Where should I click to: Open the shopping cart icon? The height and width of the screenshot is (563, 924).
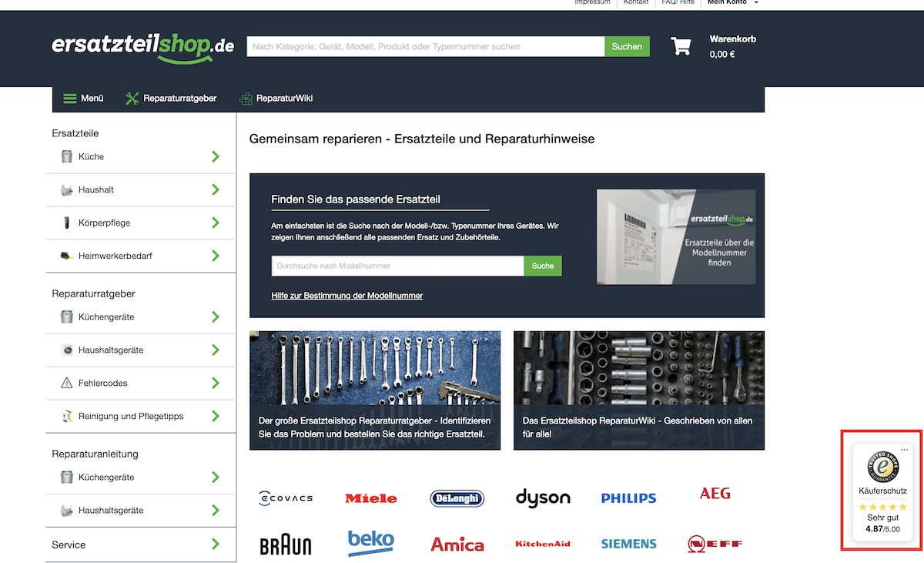pos(681,46)
